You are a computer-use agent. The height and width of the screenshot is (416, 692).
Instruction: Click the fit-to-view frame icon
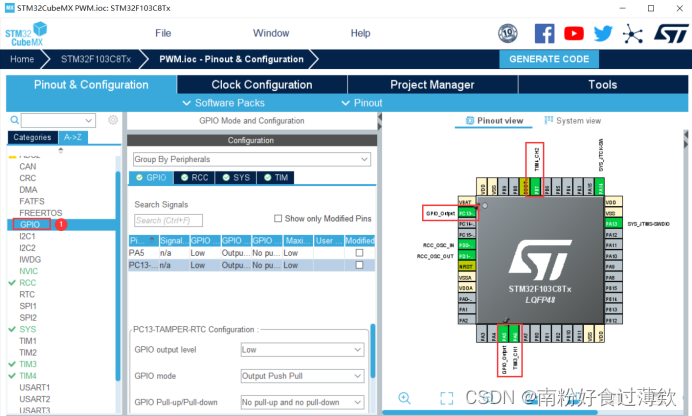[447, 398]
